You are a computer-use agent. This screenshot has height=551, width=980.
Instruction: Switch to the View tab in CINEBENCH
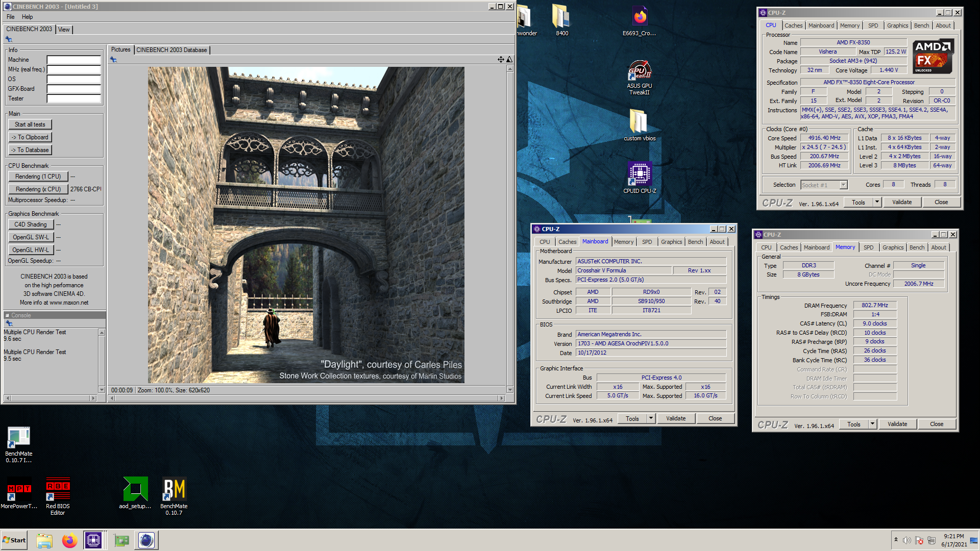tap(64, 30)
